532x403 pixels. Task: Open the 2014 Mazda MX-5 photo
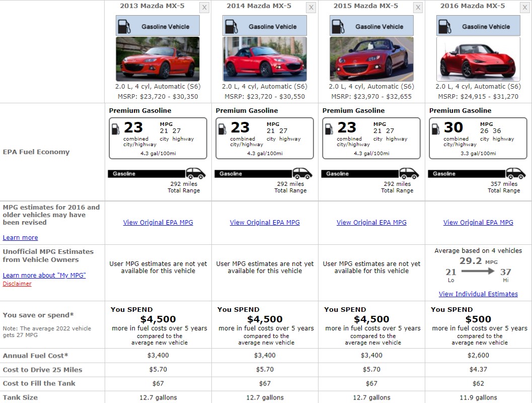click(265, 59)
